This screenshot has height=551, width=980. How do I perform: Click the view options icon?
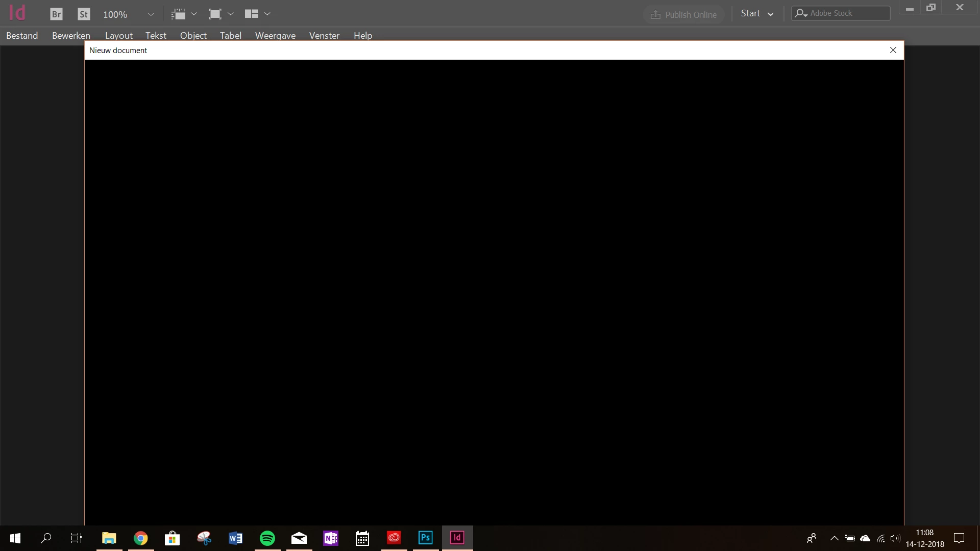pos(178,14)
